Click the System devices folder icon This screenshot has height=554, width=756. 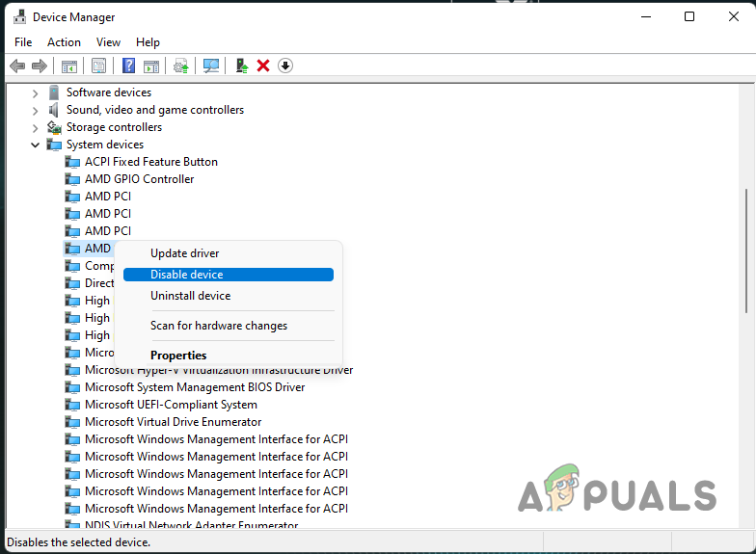(54, 145)
